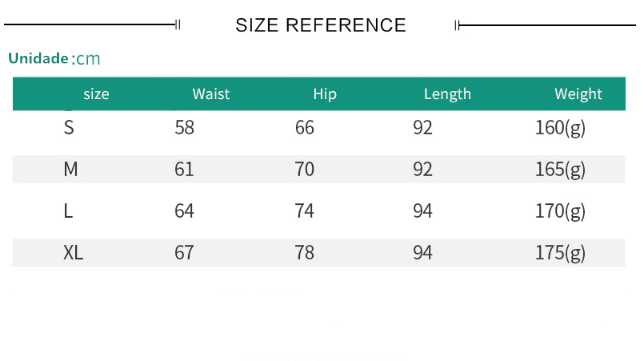643x361 pixels.
Task: Click hip value 78 for size XL
Action: click(305, 252)
